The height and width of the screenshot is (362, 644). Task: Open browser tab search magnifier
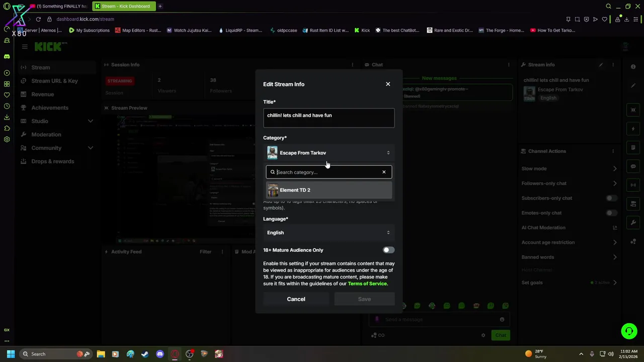tap(608, 6)
